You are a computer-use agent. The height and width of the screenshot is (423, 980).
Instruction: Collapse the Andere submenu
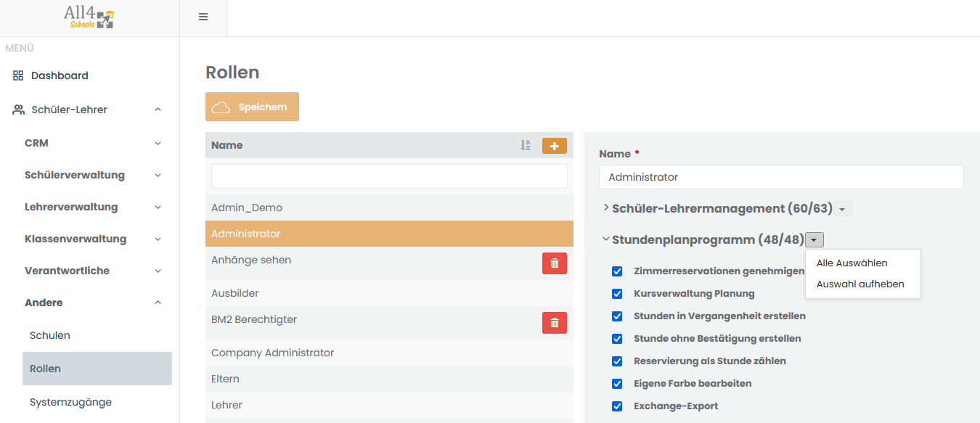click(158, 303)
